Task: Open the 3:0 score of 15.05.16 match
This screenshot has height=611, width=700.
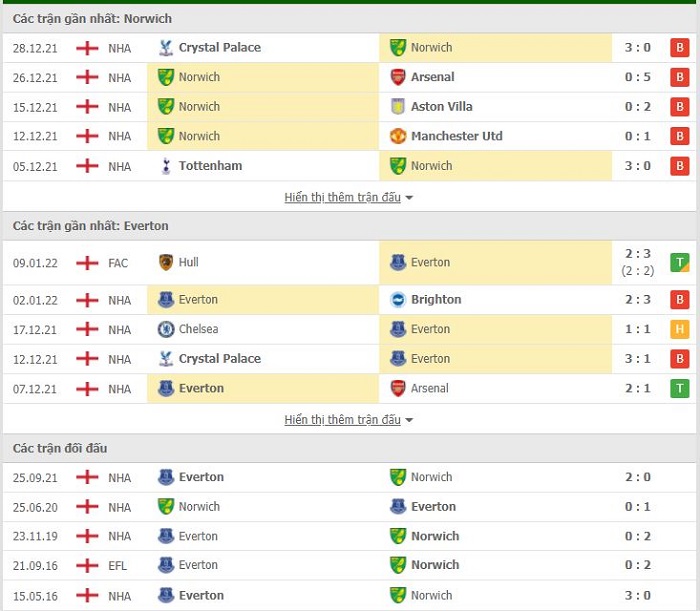Action: (638, 595)
